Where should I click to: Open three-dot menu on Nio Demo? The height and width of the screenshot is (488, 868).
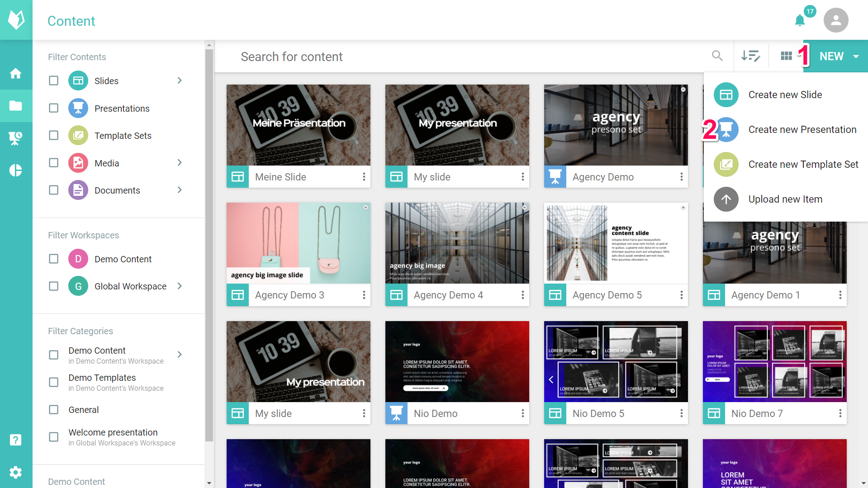pos(522,413)
